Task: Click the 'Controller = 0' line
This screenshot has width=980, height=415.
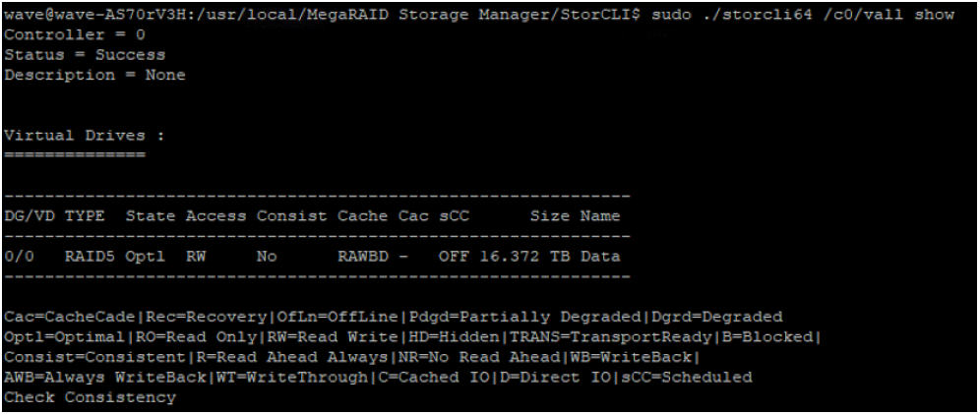Action: point(75,34)
